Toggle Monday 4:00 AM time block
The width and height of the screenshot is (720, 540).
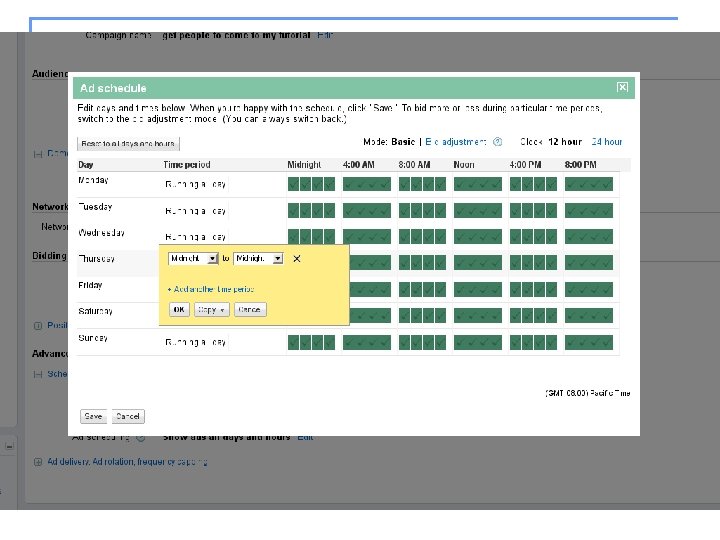click(x=367, y=184)
